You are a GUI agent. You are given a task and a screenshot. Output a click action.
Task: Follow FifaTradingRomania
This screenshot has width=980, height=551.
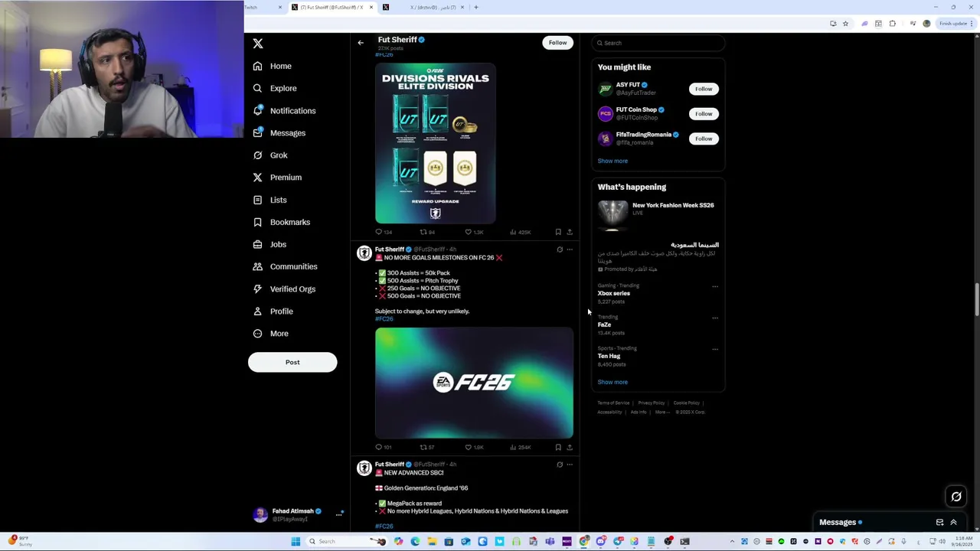(x=704, y=139)
